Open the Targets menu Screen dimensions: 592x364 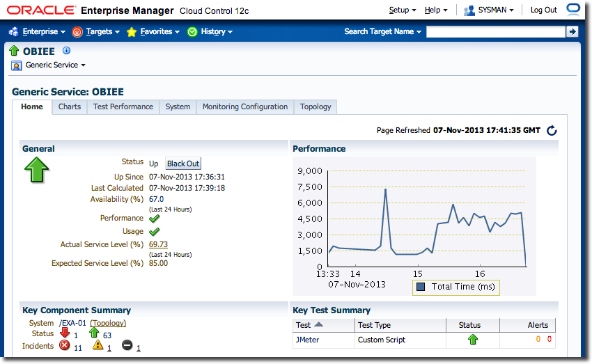point(98,31)
